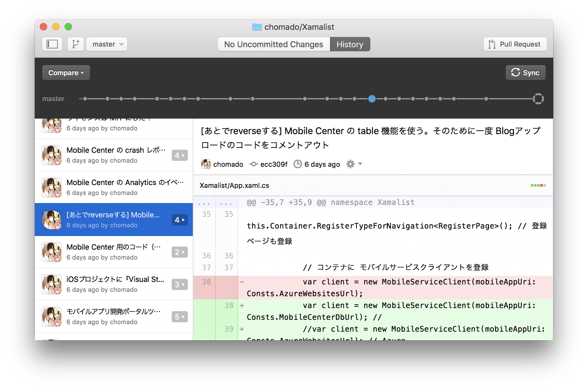Open the Compare dropdown menu
Screen dimensions: 588x390
tap(66, 73)
